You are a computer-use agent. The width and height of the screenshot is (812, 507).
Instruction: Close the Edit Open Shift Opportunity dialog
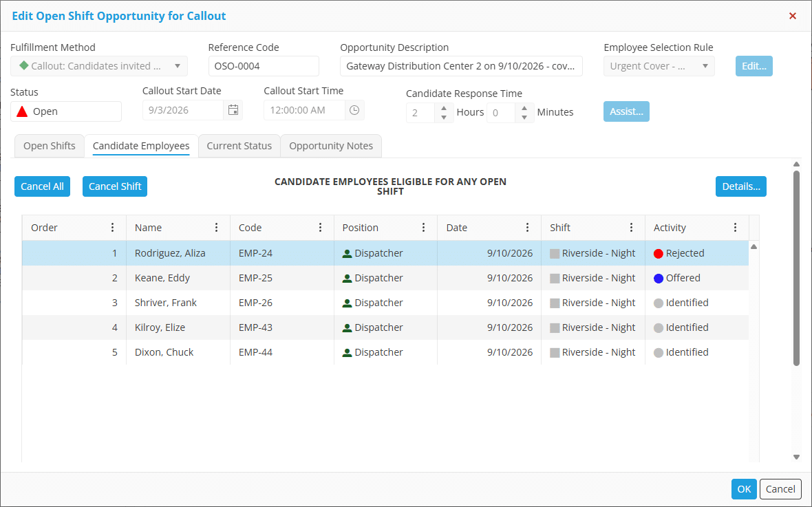coord(792,16)
